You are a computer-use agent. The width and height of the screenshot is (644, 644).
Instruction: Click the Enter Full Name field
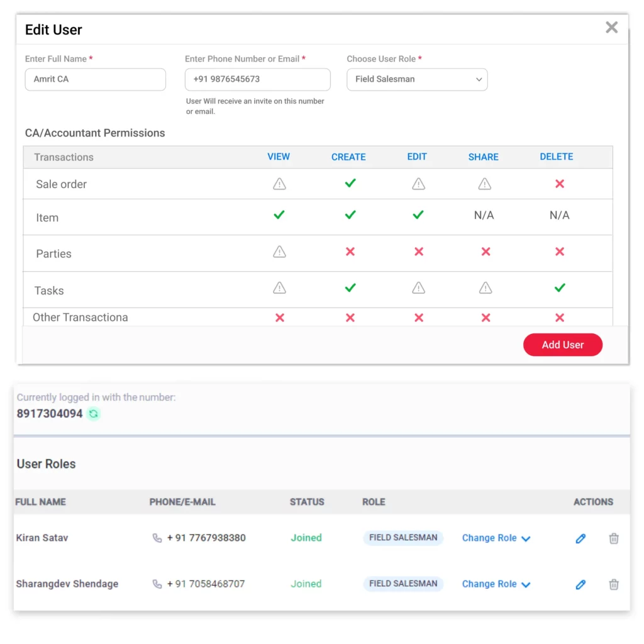pos(95,79)
